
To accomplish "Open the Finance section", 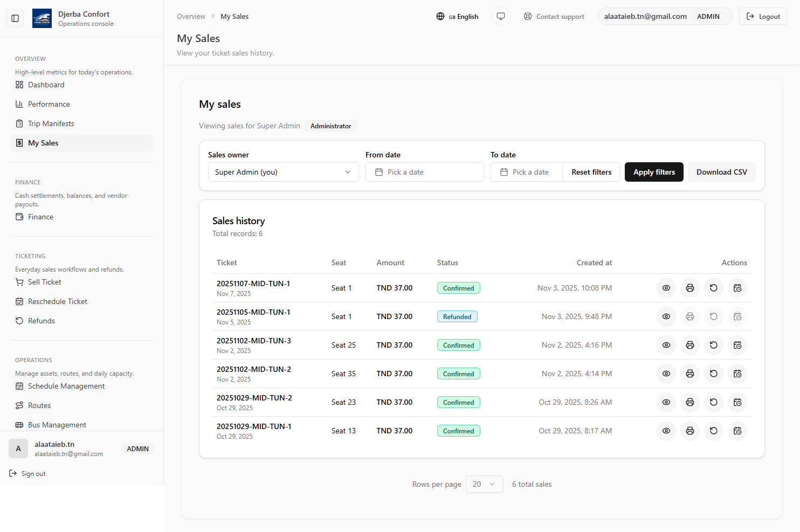I will click(x=81, y=217).
